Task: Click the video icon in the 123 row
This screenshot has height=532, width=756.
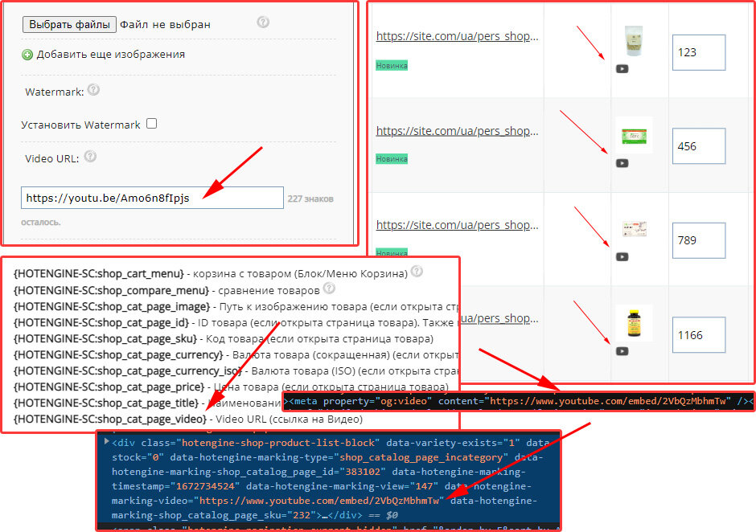Action: [x=622, y=69]
